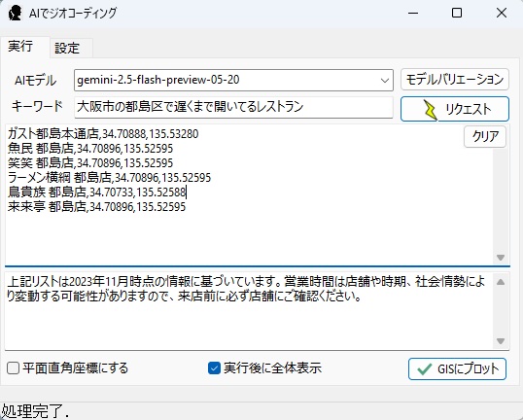Image resolution: width=523 pixels, height=420 pixels.
Task: Click the green checkmark icon on GISにプロット
Action: 424,369
